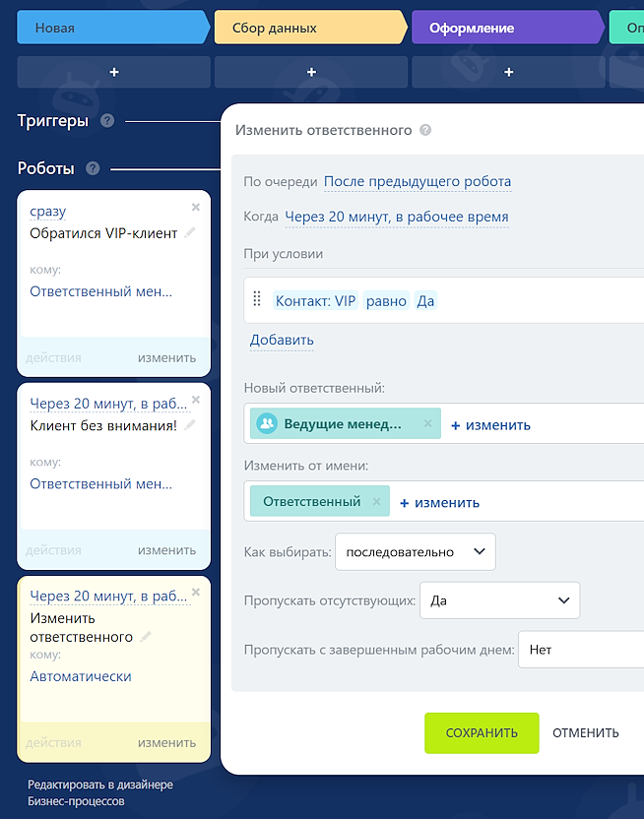The width and height of the screenshot is (644, 819).
Task: Click изменить on Изменить ответственного card
Action: click(167, 743)
